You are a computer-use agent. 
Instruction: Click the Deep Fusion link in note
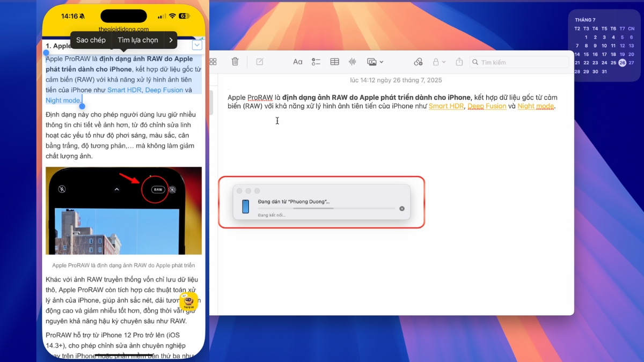pos(487,106)
